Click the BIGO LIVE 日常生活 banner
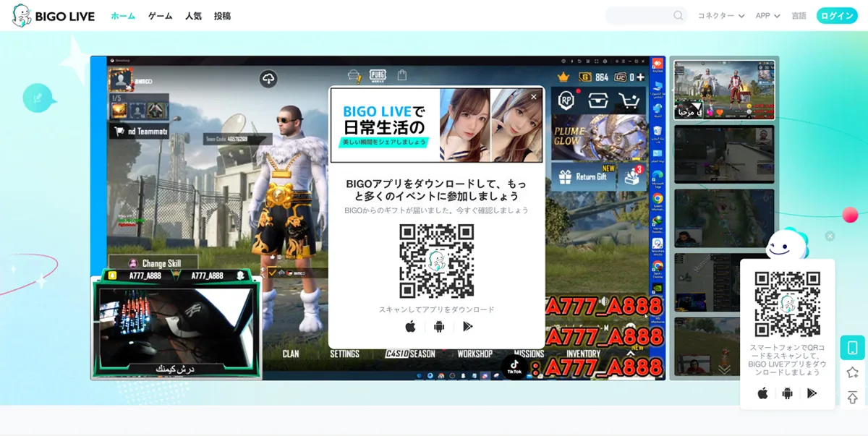 pos(437,126)
